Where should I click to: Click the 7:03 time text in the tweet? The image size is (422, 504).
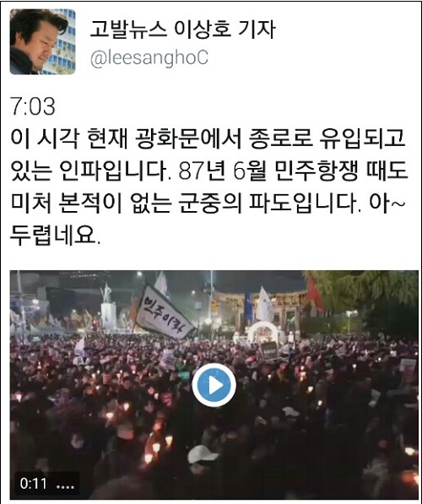(33, 106)
